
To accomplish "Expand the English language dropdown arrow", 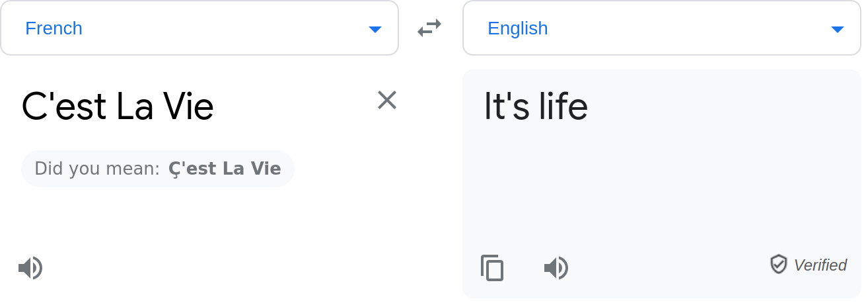I will [x=838, y=29].
